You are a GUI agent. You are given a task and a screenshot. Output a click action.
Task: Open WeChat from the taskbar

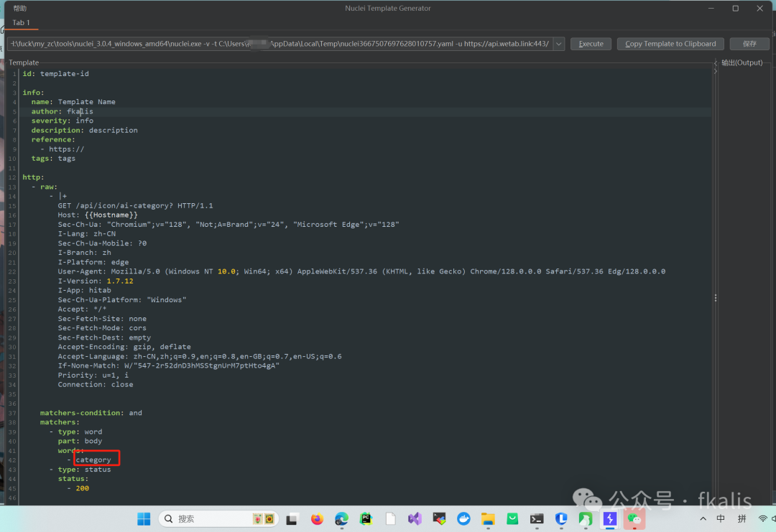click(x=634, y=519)
